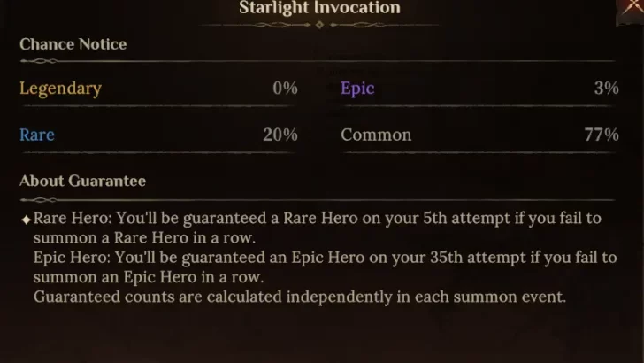Screen dimensions: 644x363
Task: Click the empty panel area below guarantee text
Action: tap(318, 336)
